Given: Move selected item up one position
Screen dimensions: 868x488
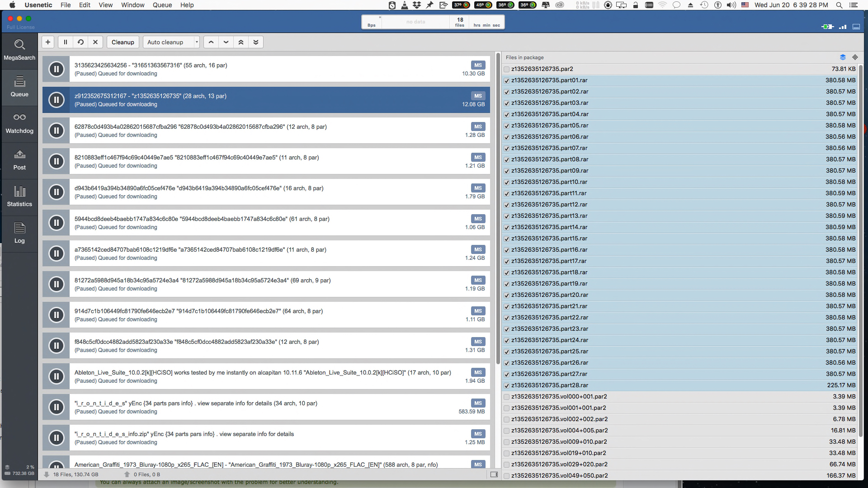Looking at the screenshot, I should pyautogui.click(x=211, y=42).
